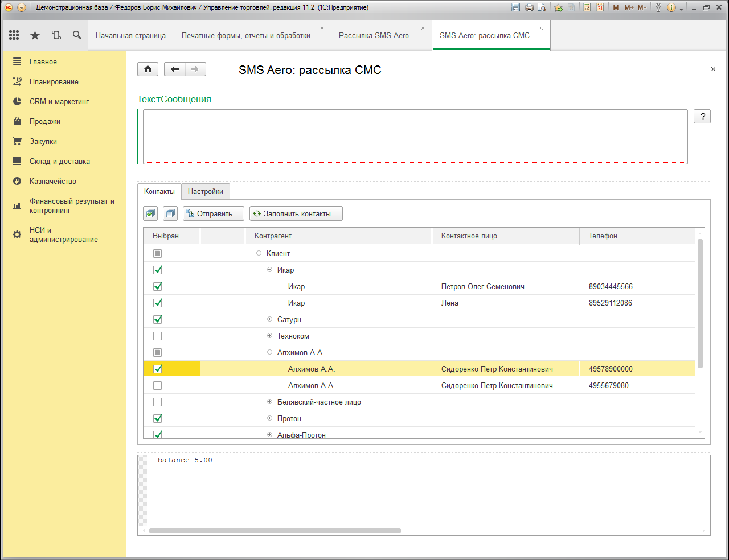729x560 pixels.
Task: Click the Телефон column header
Action: (x=637, y=236)
